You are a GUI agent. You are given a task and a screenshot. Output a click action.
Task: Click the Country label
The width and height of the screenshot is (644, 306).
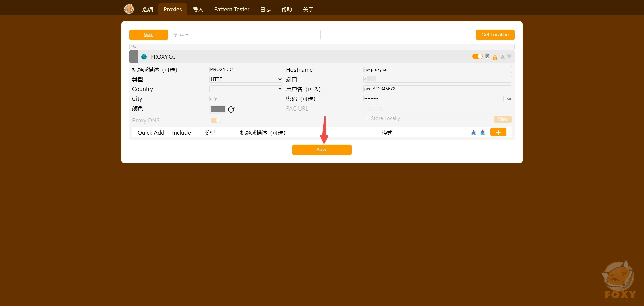tap(143, 89)
